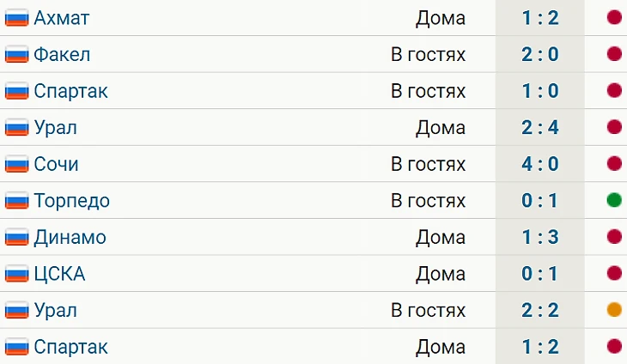Open the Торпедо team link
The width and height of the screenshot is (627, 364).
click(x=71, y=202)
